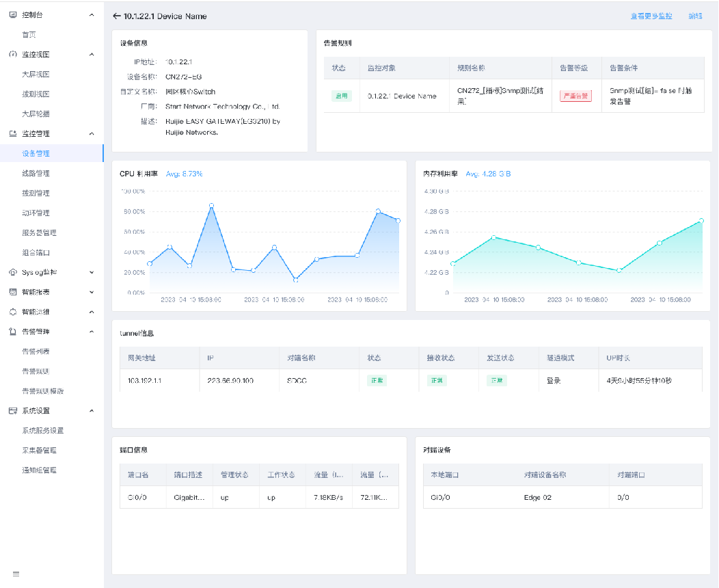Expand the Syslog监控 menu group chevron

point(92,272)
